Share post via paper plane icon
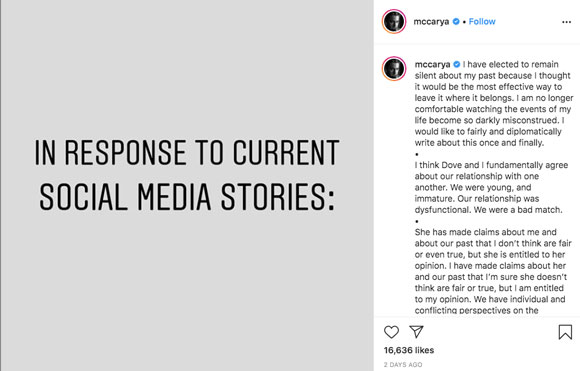The height and width of the screenshot is (371, 580). point(416,331)
